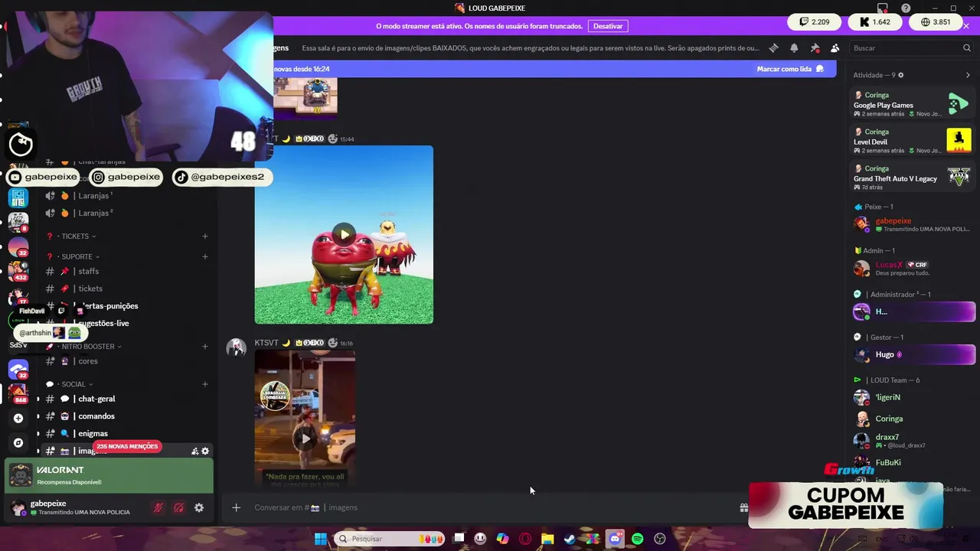Open Google Play Games activity card
This screenshot has width=980, height=551.
913,104
